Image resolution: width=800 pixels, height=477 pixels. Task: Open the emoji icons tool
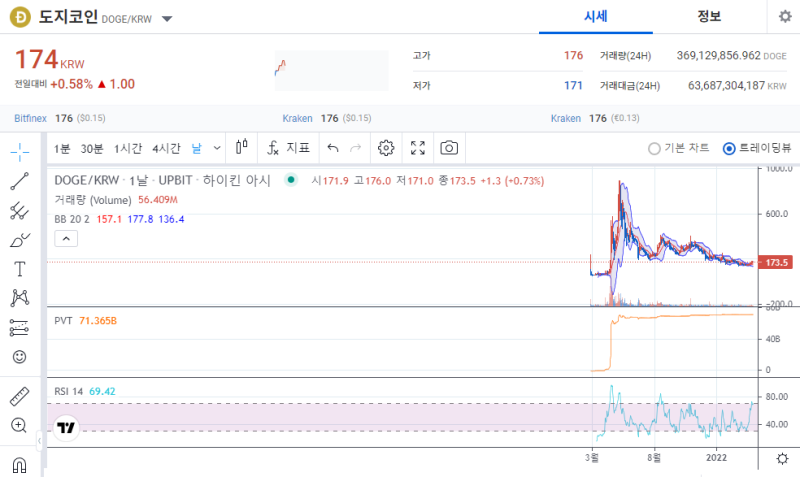19,357
